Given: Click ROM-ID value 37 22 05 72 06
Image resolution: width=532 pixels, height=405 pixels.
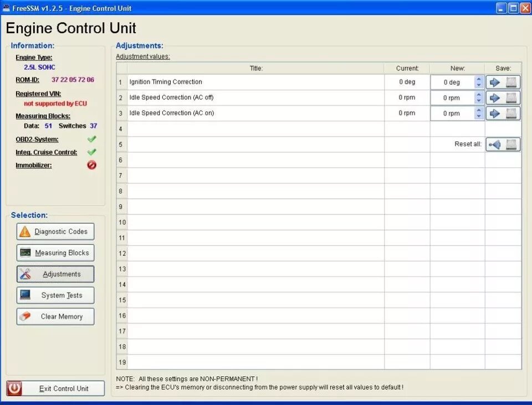Looking at the screenshot, I should tap(73, 80).
